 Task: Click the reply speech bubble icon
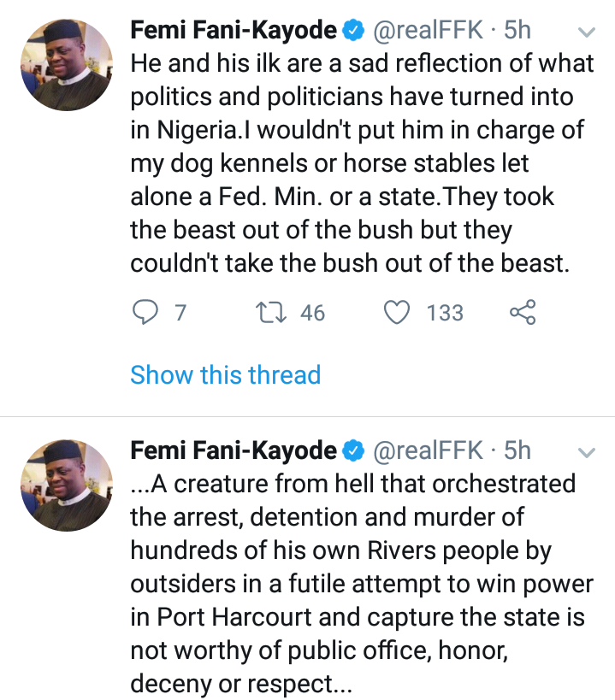pyautogui.click(x=144, y=313)
